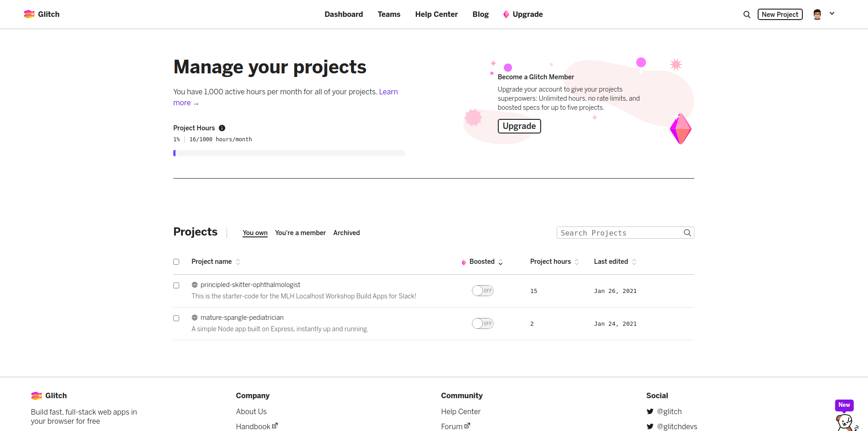Screen dimensions: 868x431
Task: Open @glitch social link
Action: (x=669, y=411)
